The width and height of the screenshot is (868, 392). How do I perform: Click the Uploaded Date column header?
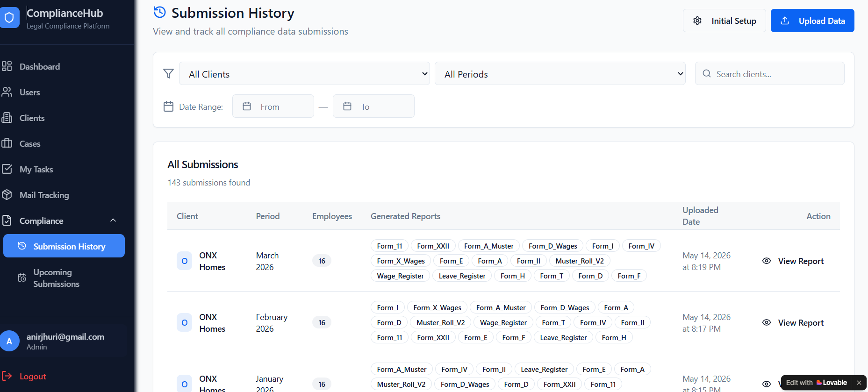coord(700,216)
